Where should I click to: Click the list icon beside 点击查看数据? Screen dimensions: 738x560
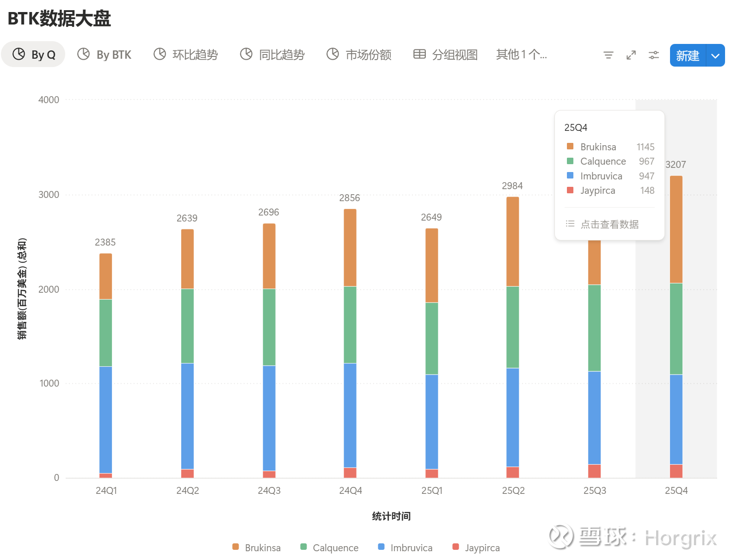click(570, 224)
